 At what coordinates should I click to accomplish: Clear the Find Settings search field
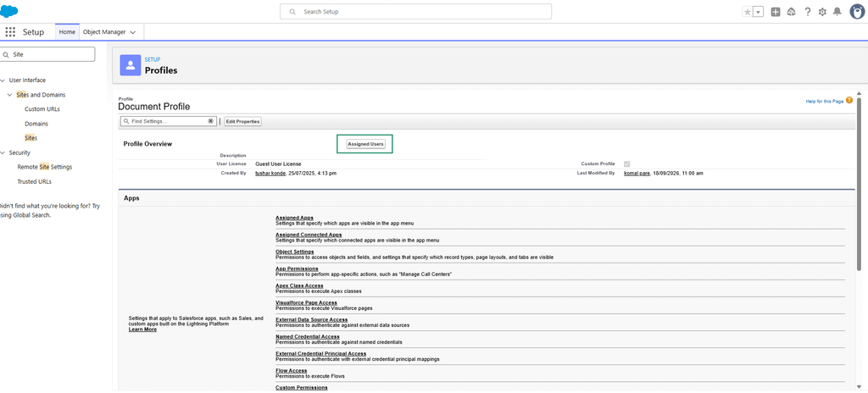pyautogui.click(x=210, y=121)
